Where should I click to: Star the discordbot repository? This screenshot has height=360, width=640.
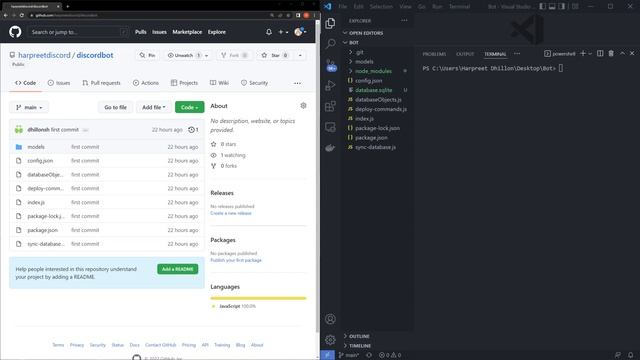click(x=274, y=55)
